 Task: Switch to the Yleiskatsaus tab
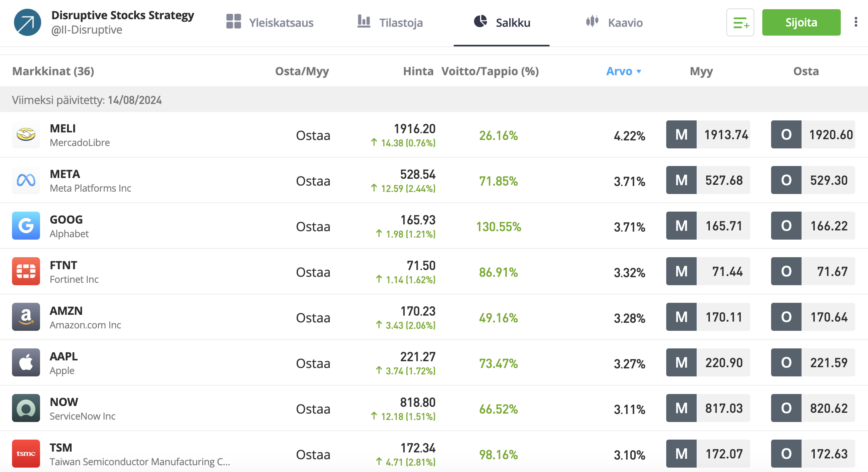click(x=270, y=22)
